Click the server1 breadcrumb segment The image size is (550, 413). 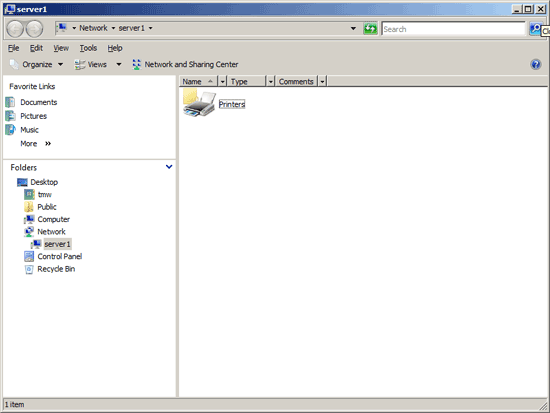pos(132,28)
